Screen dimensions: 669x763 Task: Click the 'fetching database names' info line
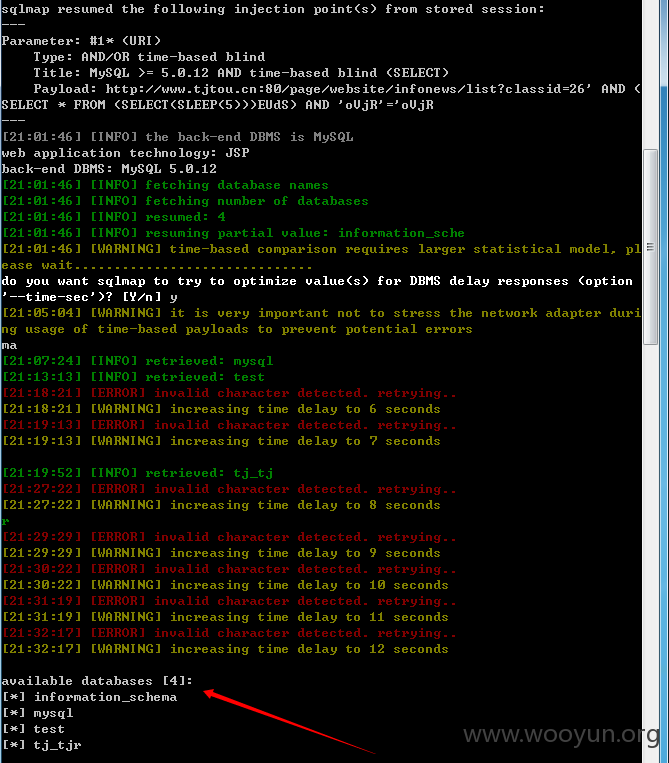(165, 185)
